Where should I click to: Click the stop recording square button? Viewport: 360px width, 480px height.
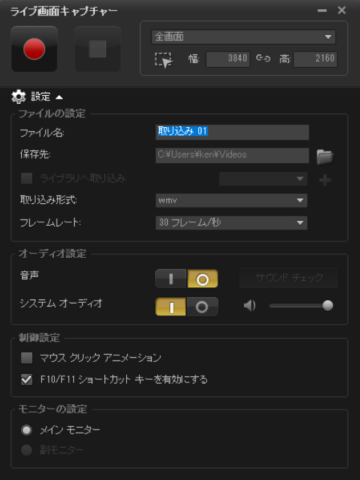[98, 49]
